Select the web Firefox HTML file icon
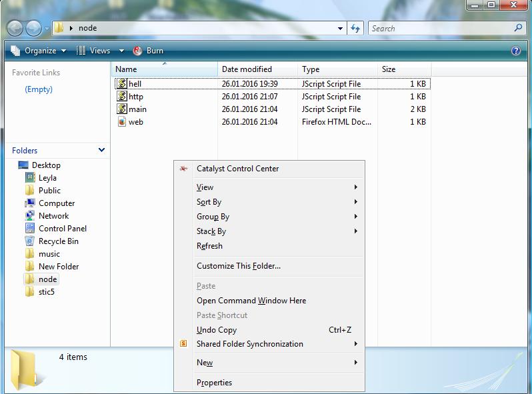532x394 pixels. 122,121
